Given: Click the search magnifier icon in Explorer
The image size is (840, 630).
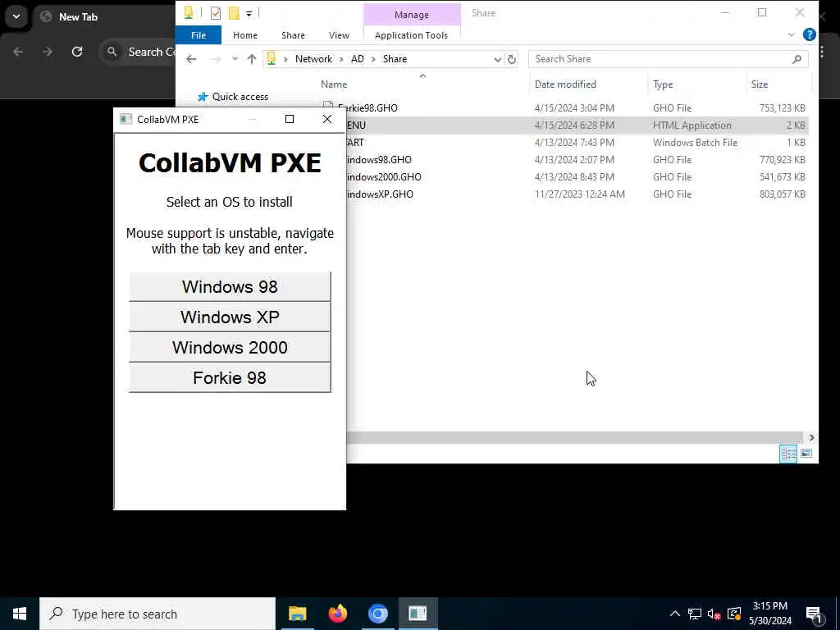Looking at the screenshot, I should [x=797, y=59].
